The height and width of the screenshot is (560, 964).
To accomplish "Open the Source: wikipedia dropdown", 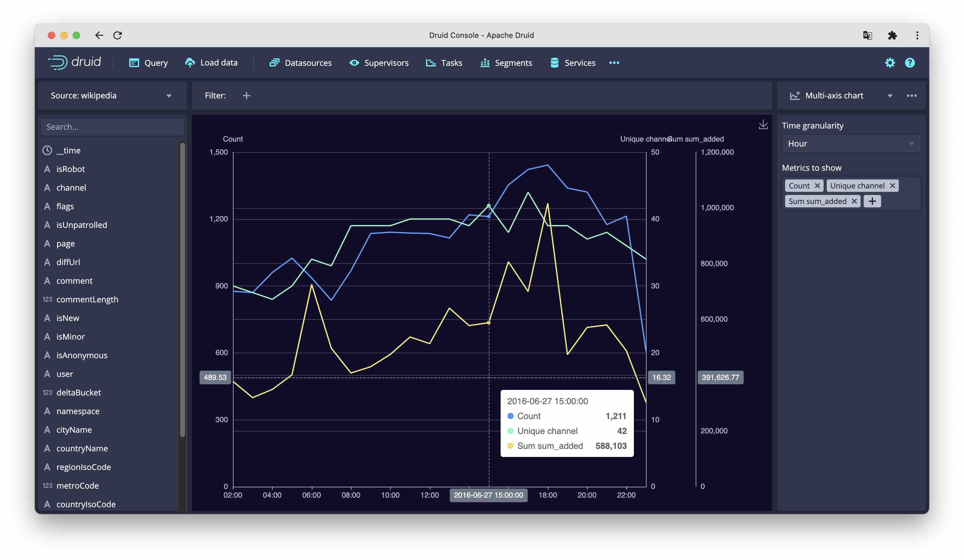I will click(x=169, y=96).
